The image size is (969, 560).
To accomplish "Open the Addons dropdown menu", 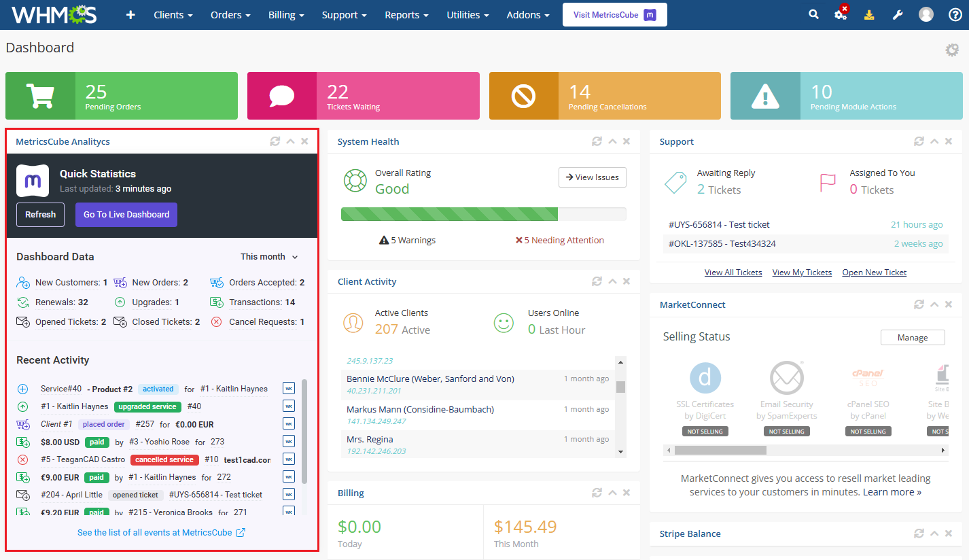I will pos(528,15).
